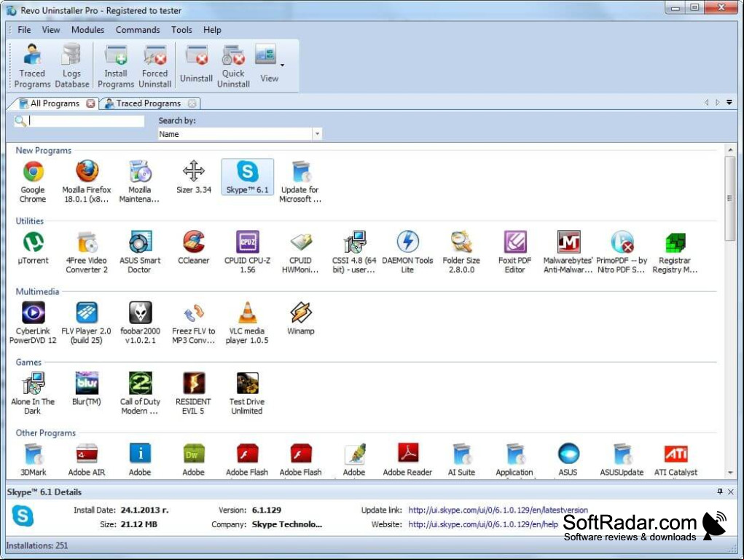Close the All Programs tab
The image size is (744, 560).
(x=90, y=103)
